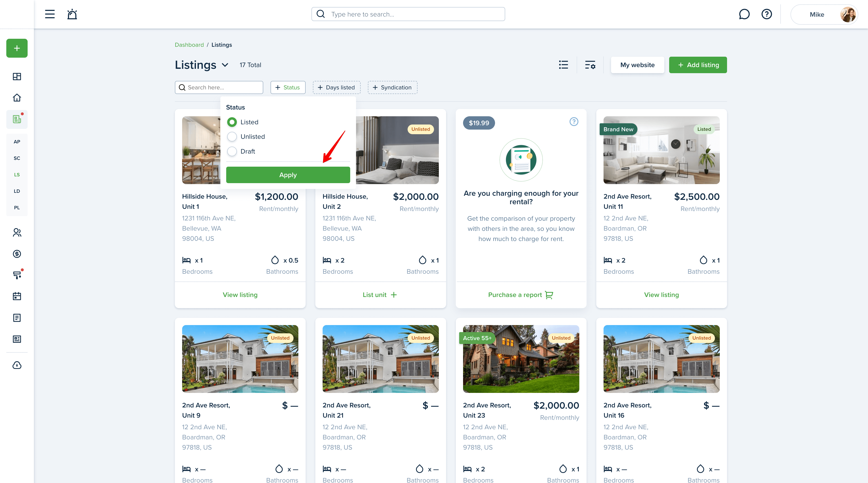Open the contacts people icon in the sidebar
Image resolution: width=868 pixels, height=483 pixels.
click(x=17, y=233)
